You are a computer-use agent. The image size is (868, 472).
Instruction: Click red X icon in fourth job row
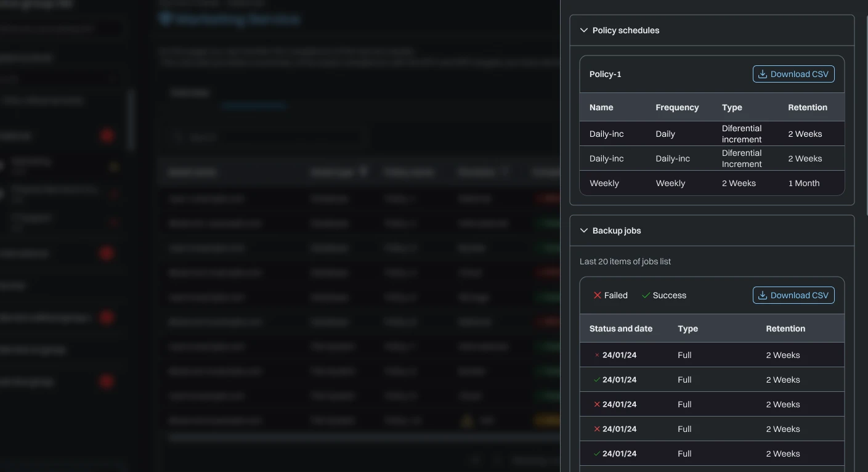click(596, 429)
